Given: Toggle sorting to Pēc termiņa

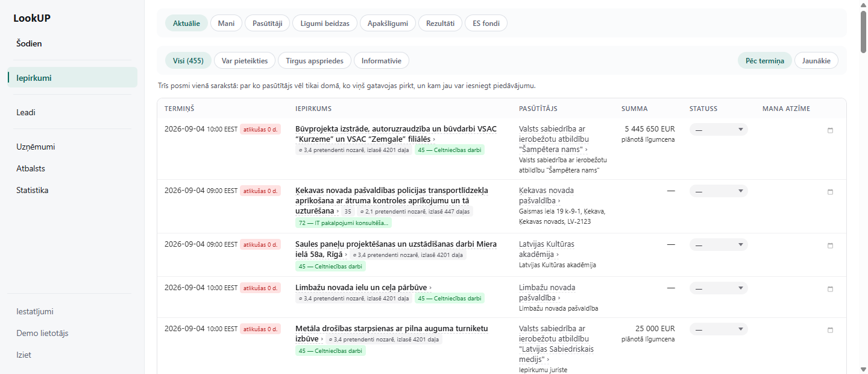Looking at the screenshot, I should pyautogui.click(x=765, y=60).
